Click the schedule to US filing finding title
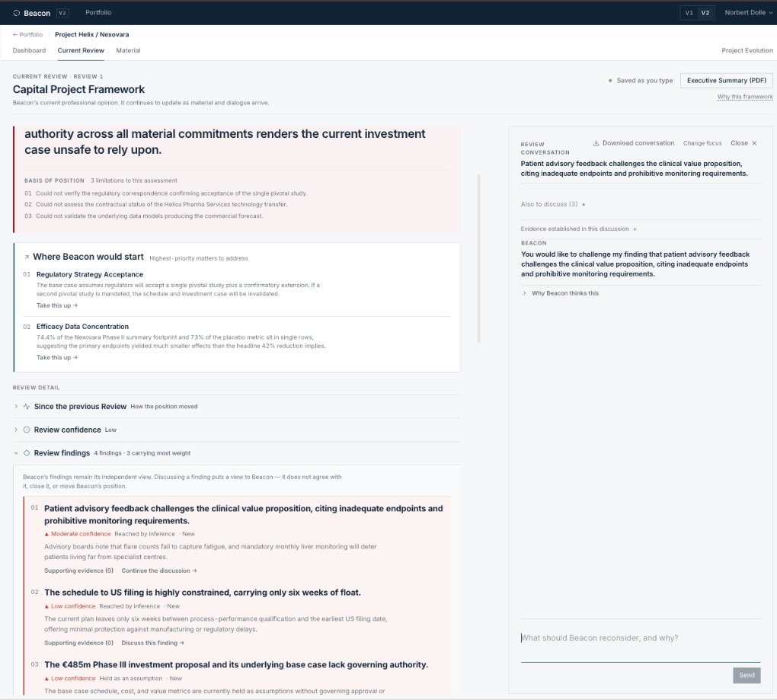Viewport: 777px width, 700px height. [x=202, y=593]
